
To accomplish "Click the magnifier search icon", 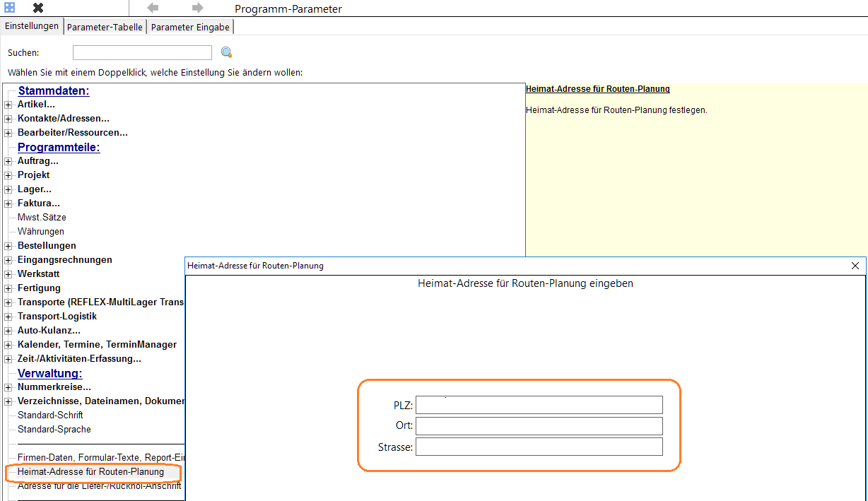I will point(227,52).
